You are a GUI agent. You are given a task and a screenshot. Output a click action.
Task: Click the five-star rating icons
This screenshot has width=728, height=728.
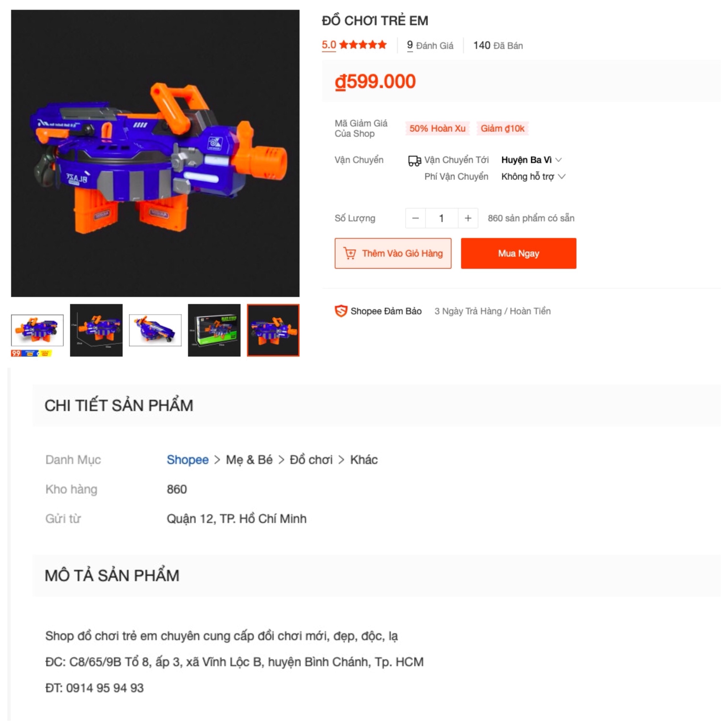[363, 45]
